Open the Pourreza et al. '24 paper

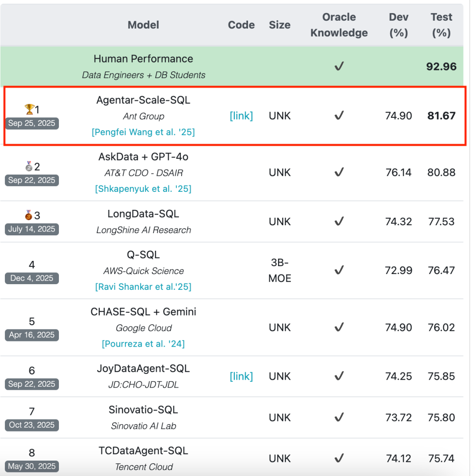143,344
